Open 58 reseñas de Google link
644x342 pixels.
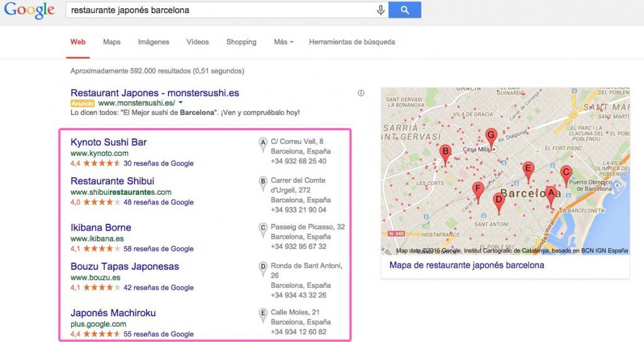tap(158, 249)
